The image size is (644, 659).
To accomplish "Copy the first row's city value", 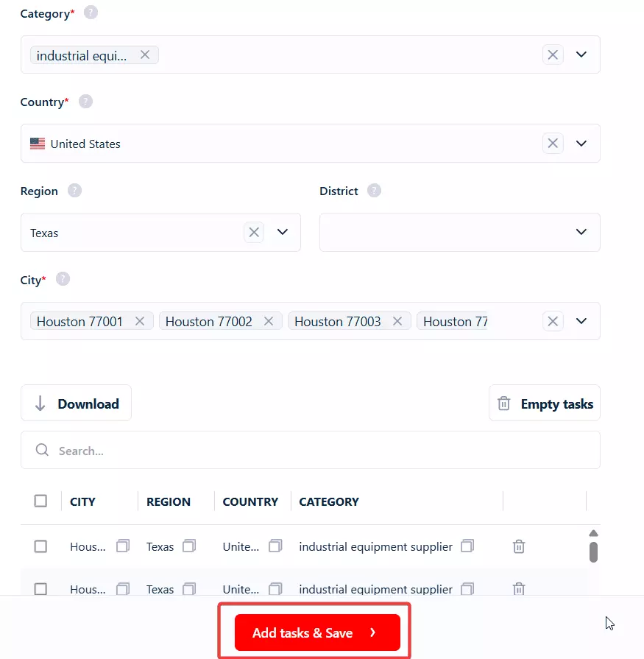I will [122, 546].
